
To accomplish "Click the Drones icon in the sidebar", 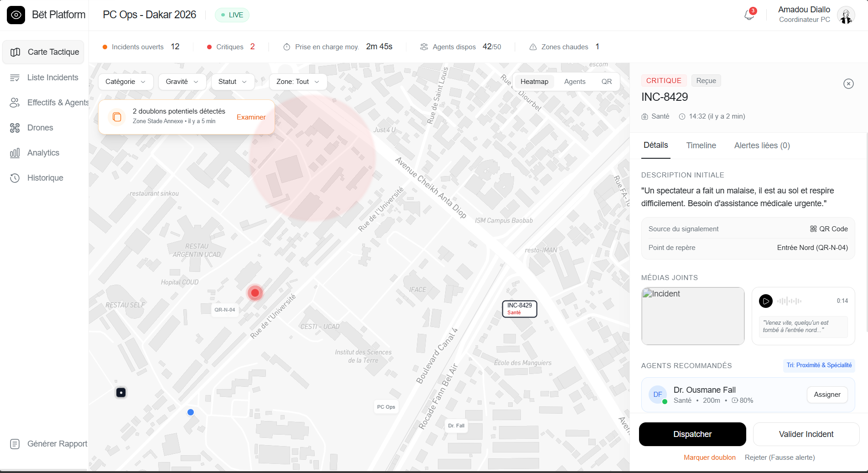I will [15, 128].
